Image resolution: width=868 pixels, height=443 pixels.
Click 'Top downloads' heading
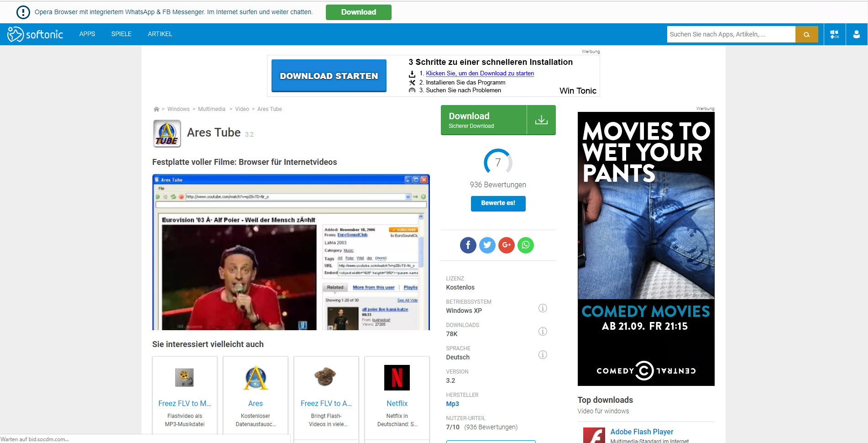(605, 400)
